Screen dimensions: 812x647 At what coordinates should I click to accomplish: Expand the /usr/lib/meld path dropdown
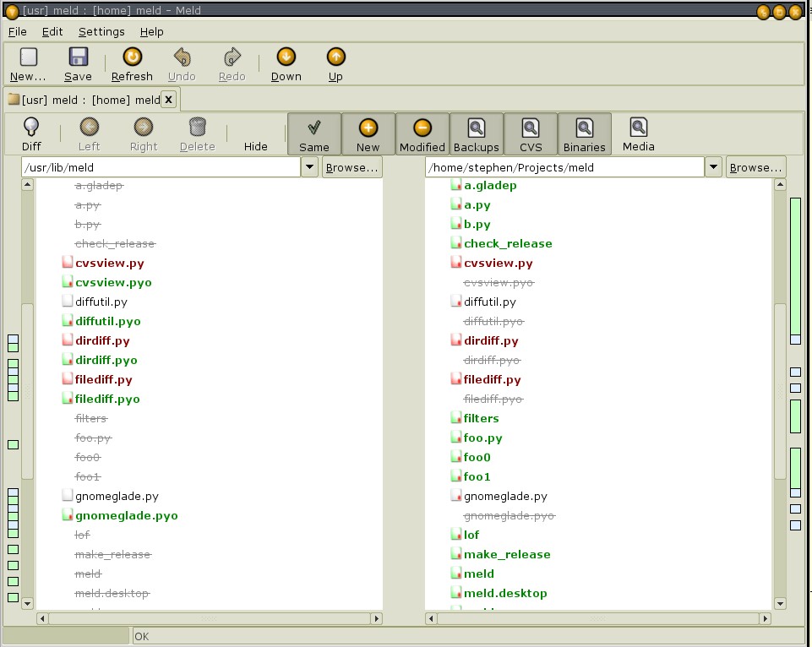click(x=311, y=167)
